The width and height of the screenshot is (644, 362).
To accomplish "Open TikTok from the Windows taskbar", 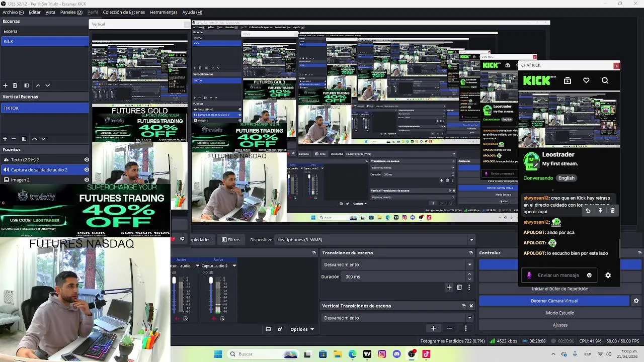I will click(x=426, y=354).
